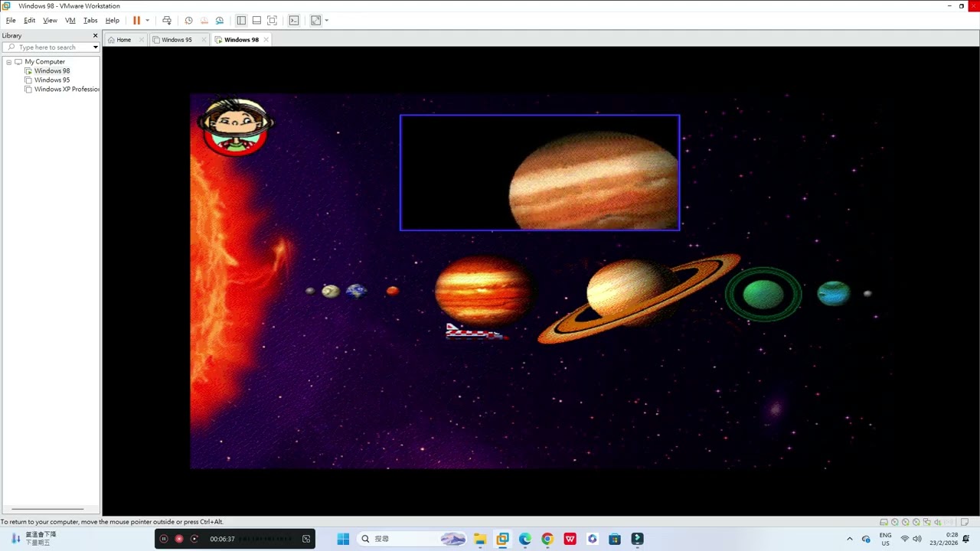Toggle the thumbnail bar view

(x=256, y=21)
